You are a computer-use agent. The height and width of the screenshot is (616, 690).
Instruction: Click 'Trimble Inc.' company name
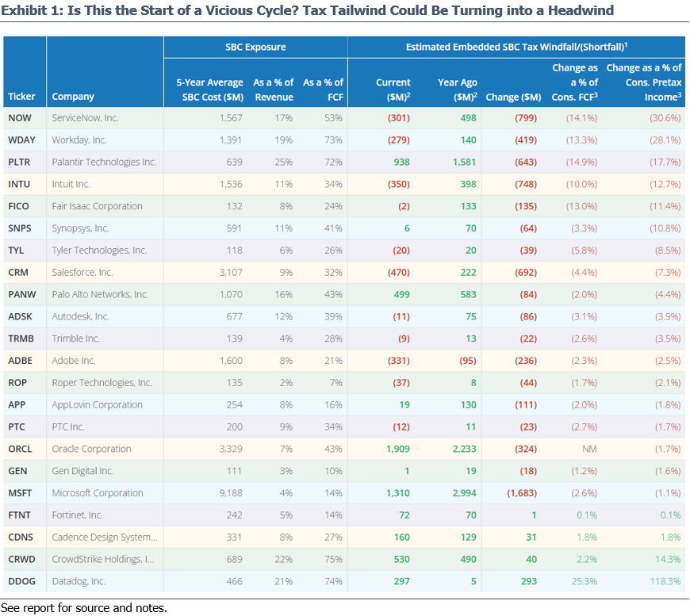coord(75,339)
